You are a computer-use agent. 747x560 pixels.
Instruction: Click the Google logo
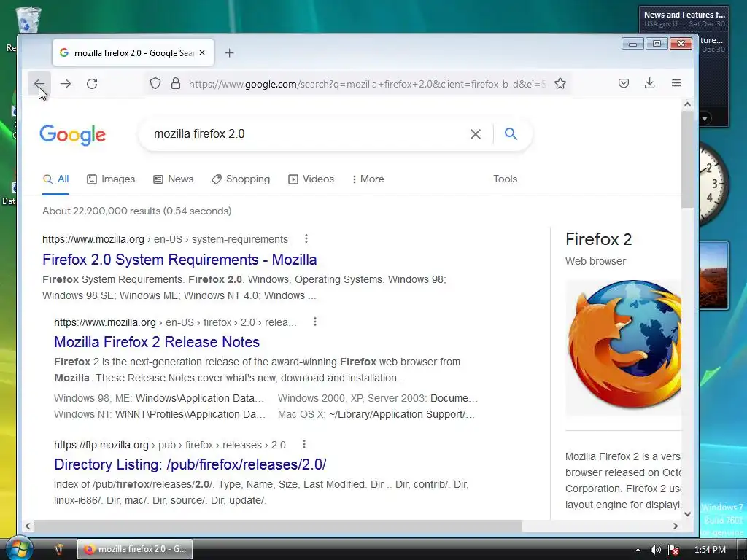point(72,135)
